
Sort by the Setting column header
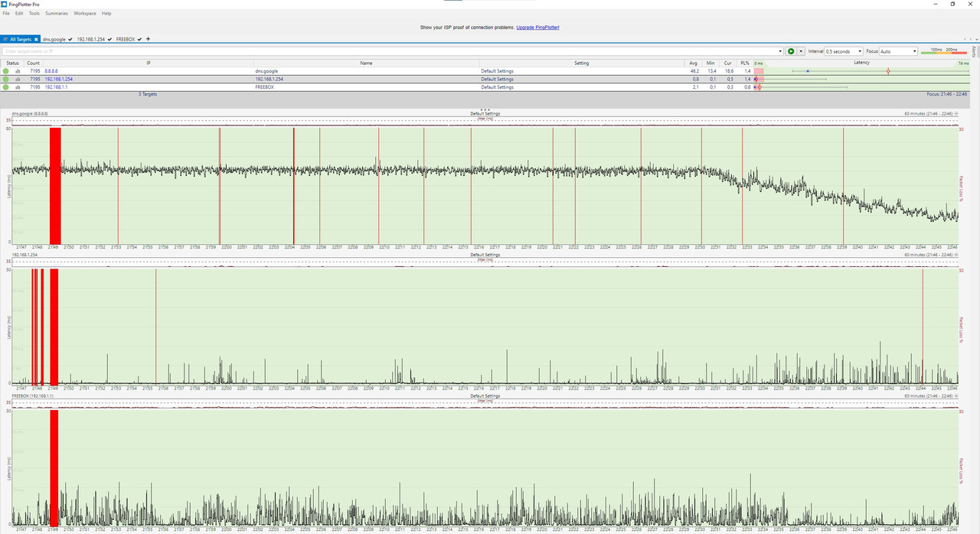[x=582, y=63]
